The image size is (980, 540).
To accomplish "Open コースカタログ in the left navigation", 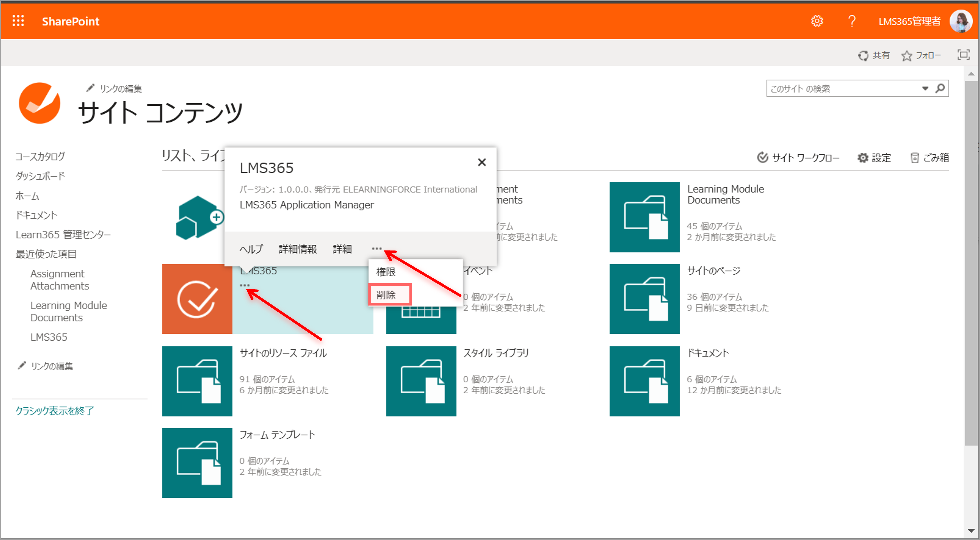I will pyautogui.click(x=40, y=156).
